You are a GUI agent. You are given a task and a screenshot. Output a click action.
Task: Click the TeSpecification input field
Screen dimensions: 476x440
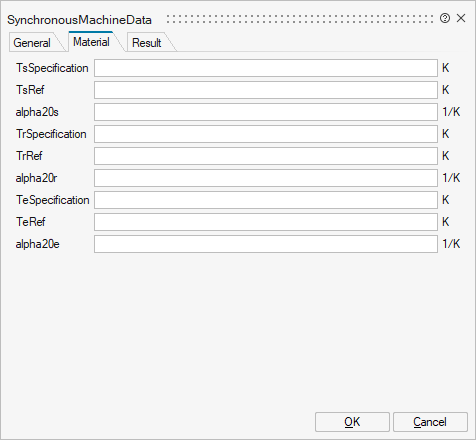point(266,200)
